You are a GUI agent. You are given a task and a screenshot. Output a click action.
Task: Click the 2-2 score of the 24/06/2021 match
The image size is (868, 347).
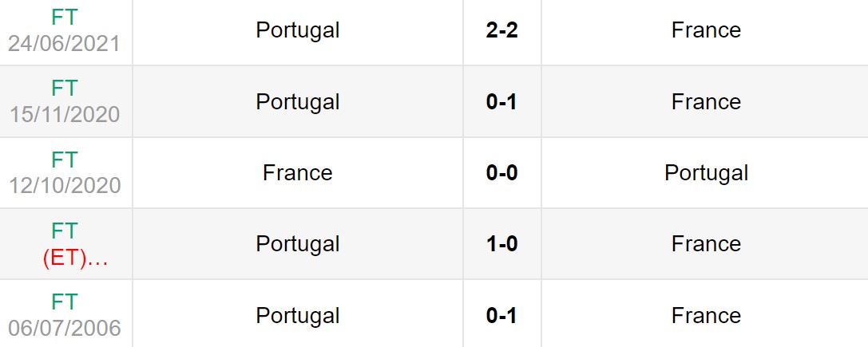(x=501, y=30)
